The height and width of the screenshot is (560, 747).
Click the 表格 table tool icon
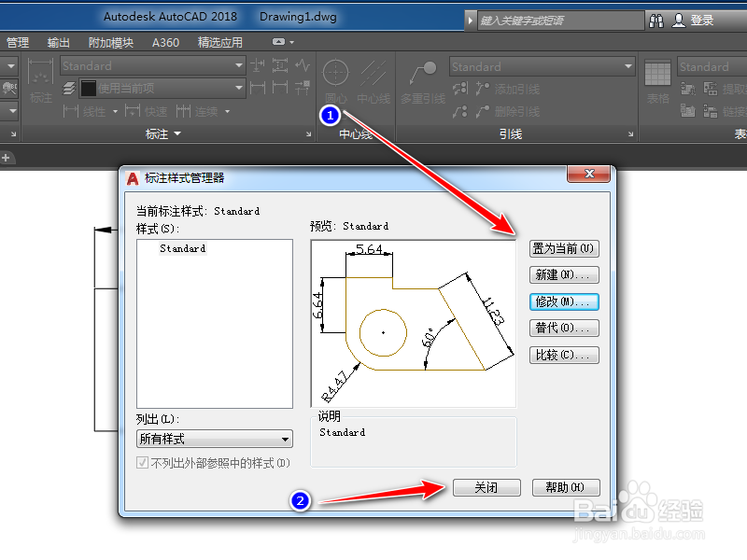click(x=658, y=82)
